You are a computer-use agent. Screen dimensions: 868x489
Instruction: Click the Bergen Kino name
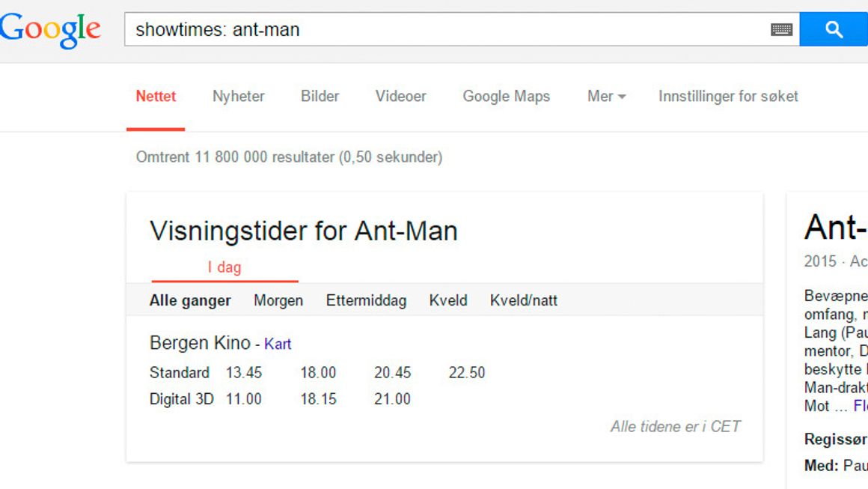[x=199, y=343]
